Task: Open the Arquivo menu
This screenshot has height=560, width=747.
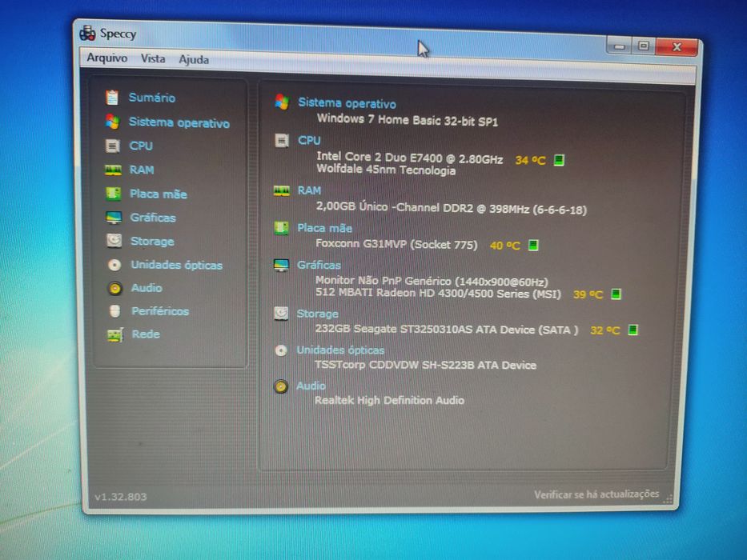Action: click(106, 58)
